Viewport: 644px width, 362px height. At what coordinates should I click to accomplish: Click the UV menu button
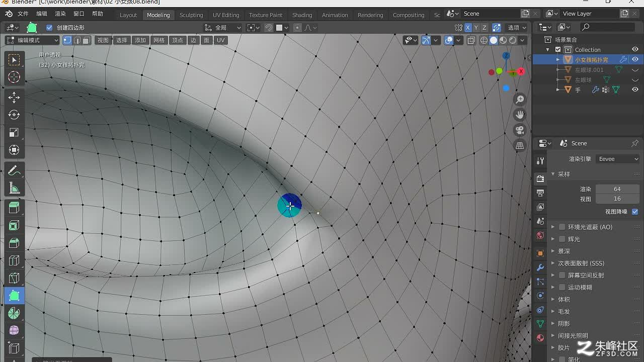[220, 40]
